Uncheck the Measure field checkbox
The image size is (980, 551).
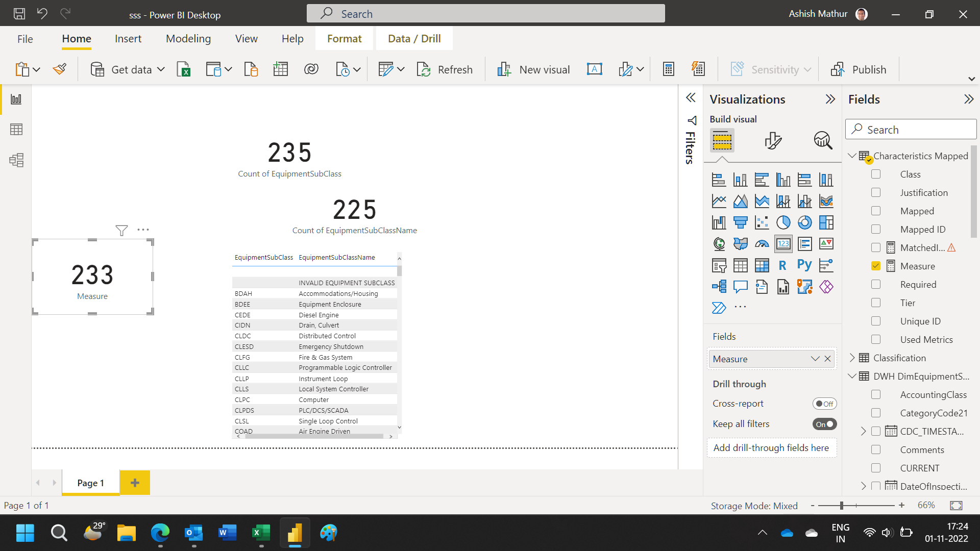(x=876, y=266)
